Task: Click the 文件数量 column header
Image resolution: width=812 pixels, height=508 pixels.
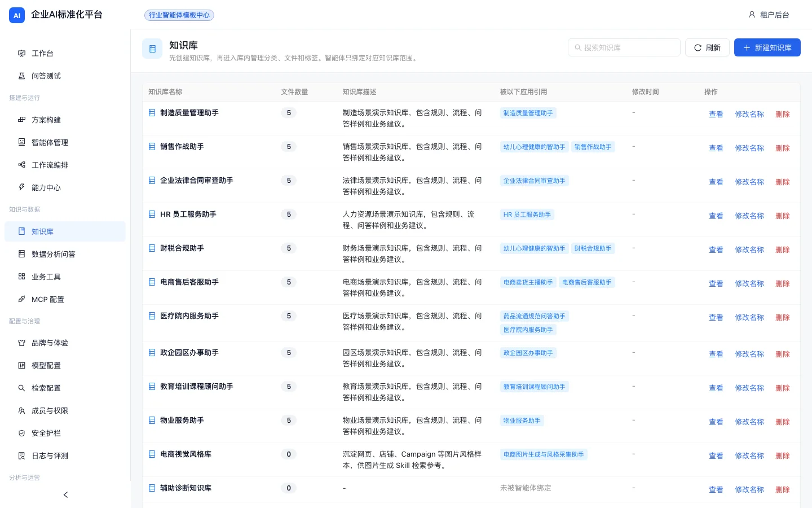Action: pyautogui.click(x=294, y=91)
